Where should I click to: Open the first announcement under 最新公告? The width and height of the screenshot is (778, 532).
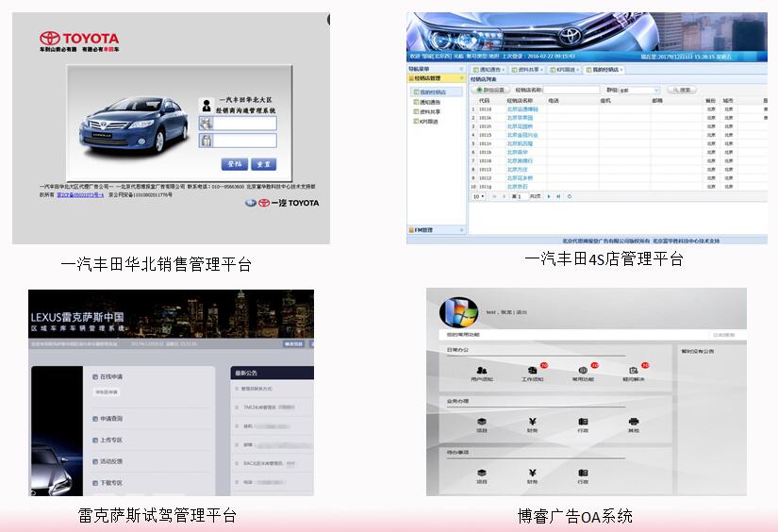click(x=257, y=389)
